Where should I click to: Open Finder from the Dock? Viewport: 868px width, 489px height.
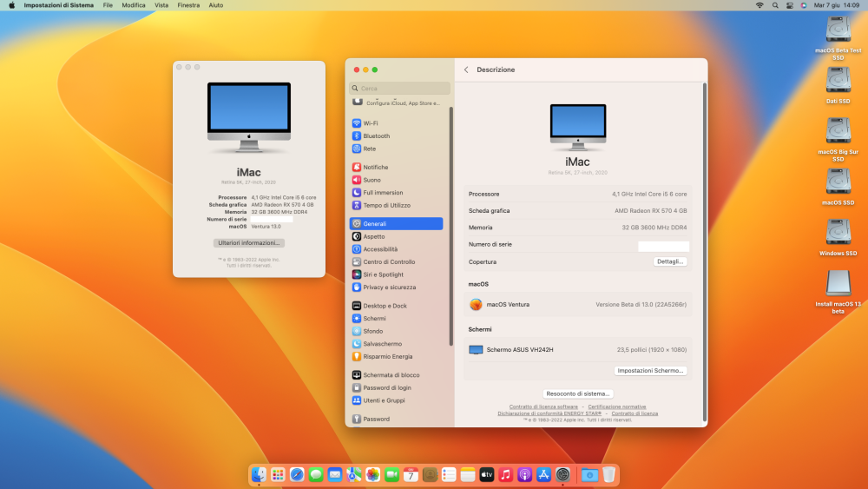pos(259,474)
